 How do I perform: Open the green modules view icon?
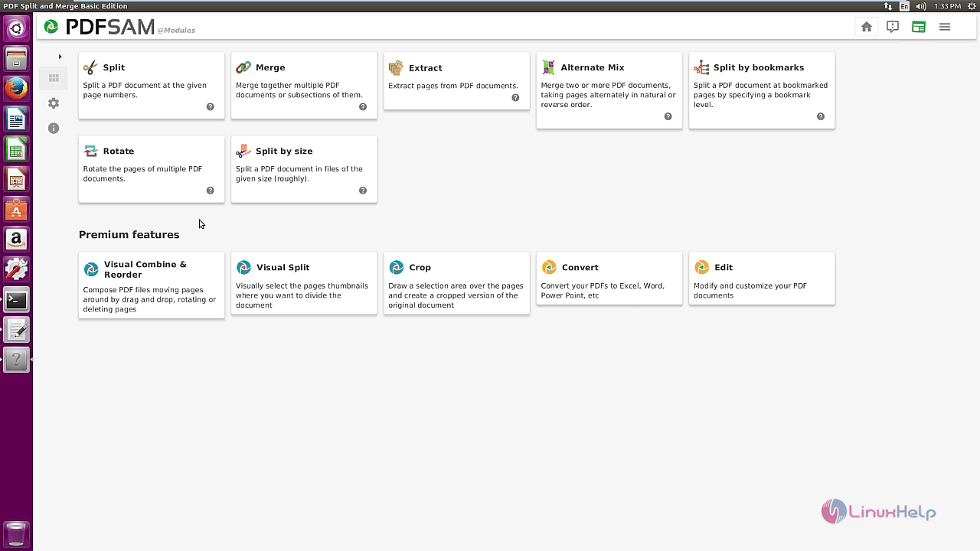919,27
